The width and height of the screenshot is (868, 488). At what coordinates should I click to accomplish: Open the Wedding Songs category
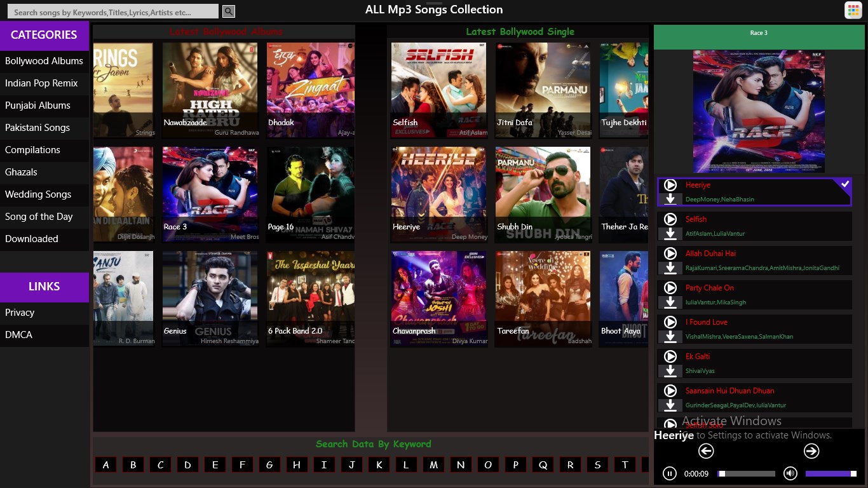pyautogui.click(x=44, y=194)
